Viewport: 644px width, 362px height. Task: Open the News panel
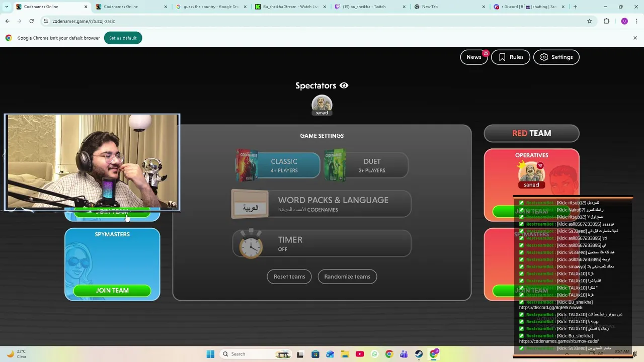(474, 57)
